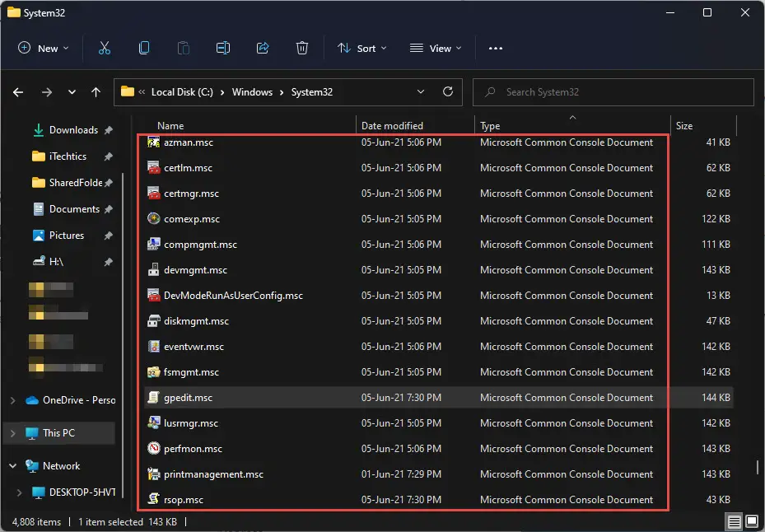Collapse the Network tree node

click(12, 465)
